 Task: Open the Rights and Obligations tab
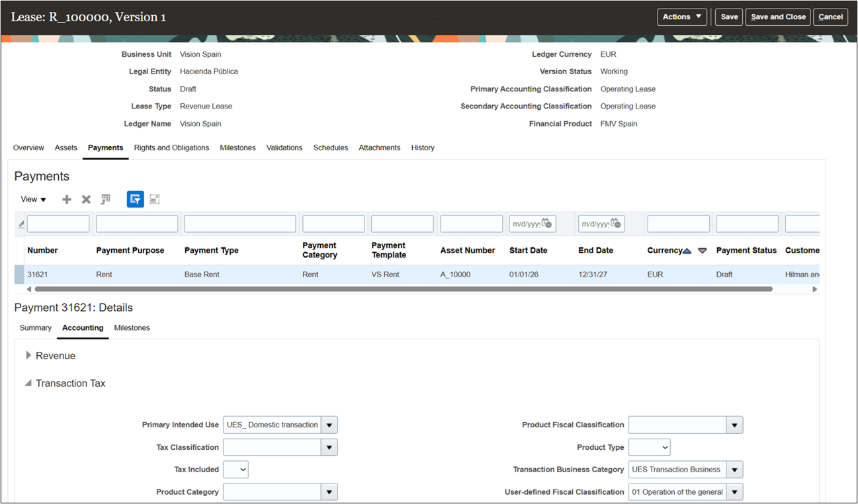(171, 147)
